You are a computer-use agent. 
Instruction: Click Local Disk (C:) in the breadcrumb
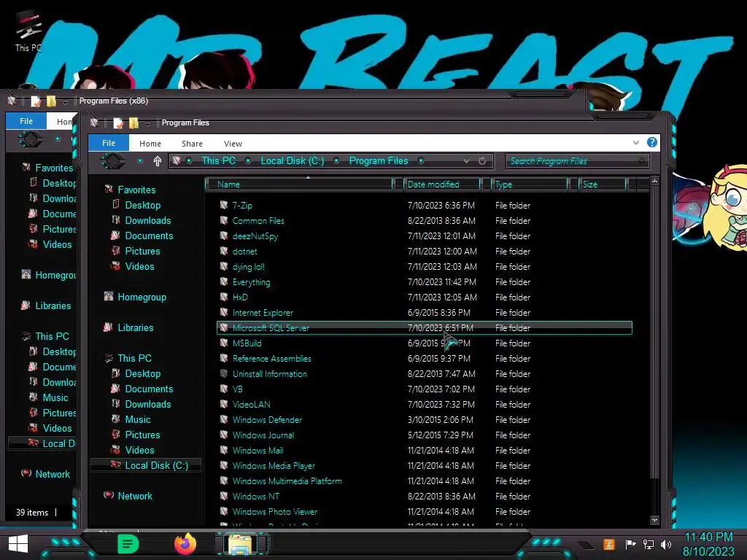point(292,161)
